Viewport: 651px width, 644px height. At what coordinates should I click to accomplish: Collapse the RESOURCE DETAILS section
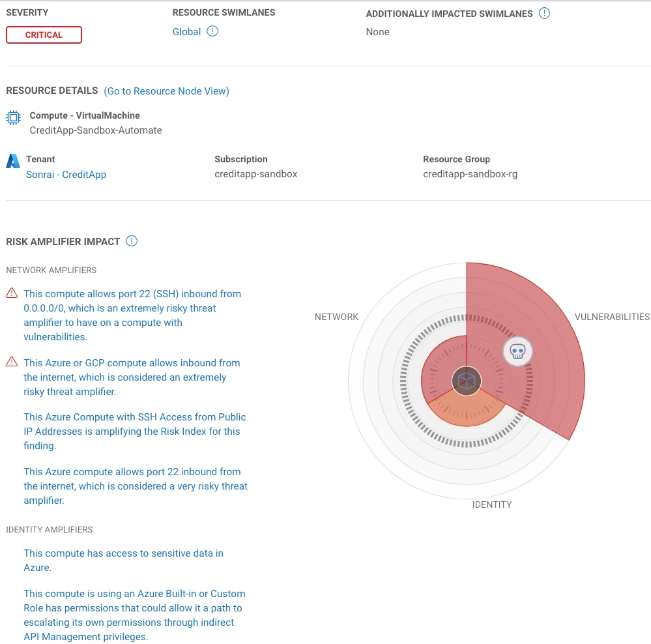point(51,91)
